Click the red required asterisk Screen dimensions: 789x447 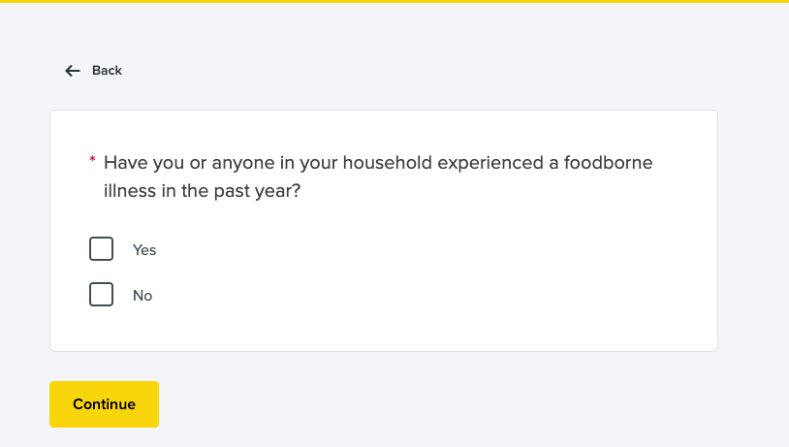[92, 160]
